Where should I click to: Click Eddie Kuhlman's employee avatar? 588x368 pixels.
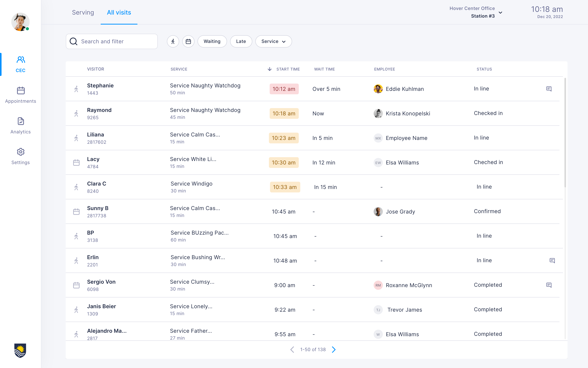[x=378, y=89]
